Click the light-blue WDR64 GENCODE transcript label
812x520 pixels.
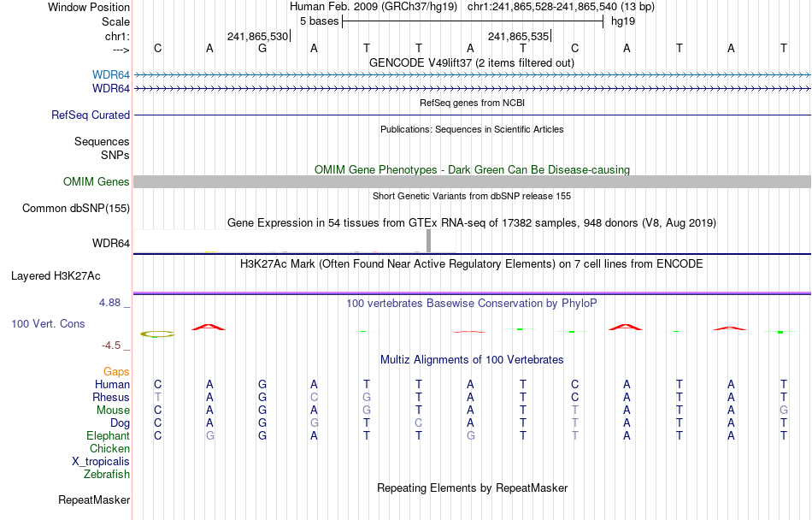pos(111,75)
